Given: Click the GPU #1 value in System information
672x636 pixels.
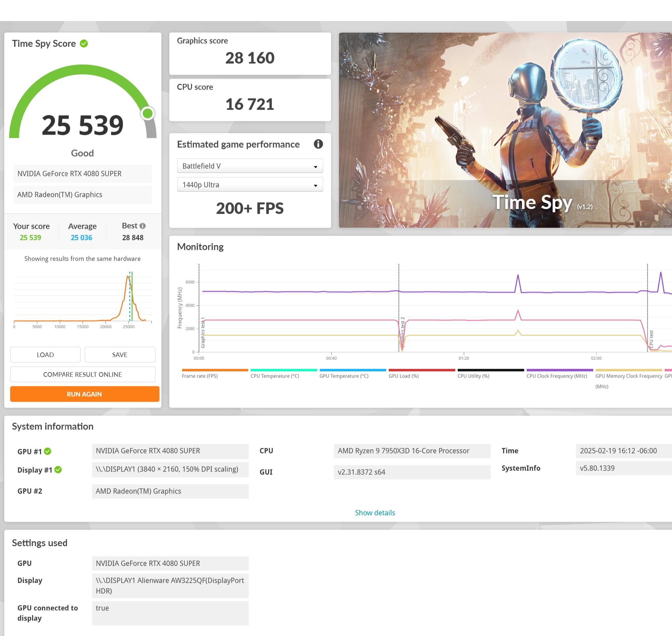Looking at the screenshot, I should tap(170, 451).
